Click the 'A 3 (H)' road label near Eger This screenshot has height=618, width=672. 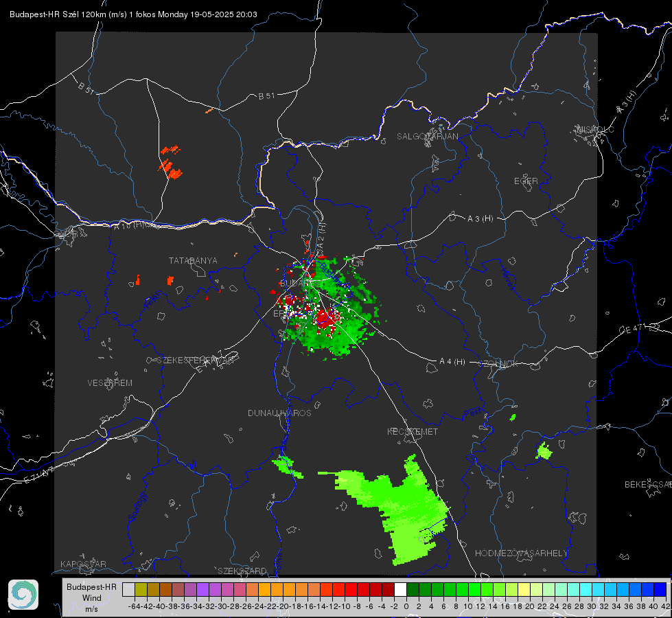click(x=480, y=219)
